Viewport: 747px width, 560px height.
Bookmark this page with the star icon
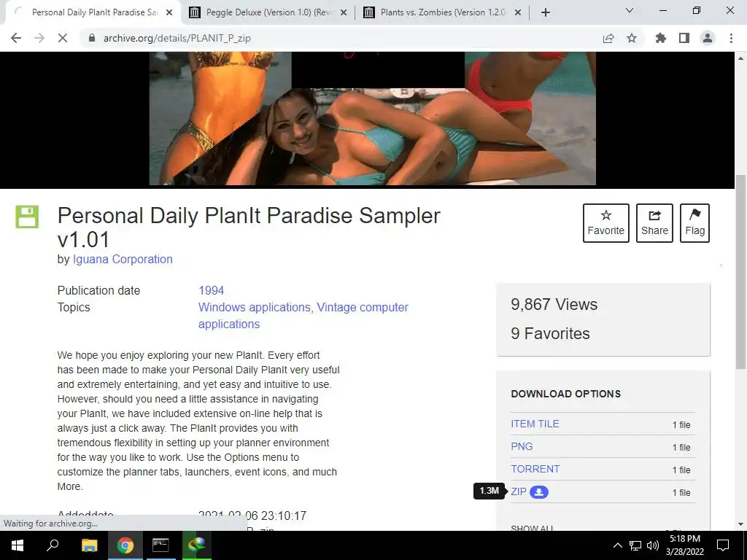tap(632, 38)
